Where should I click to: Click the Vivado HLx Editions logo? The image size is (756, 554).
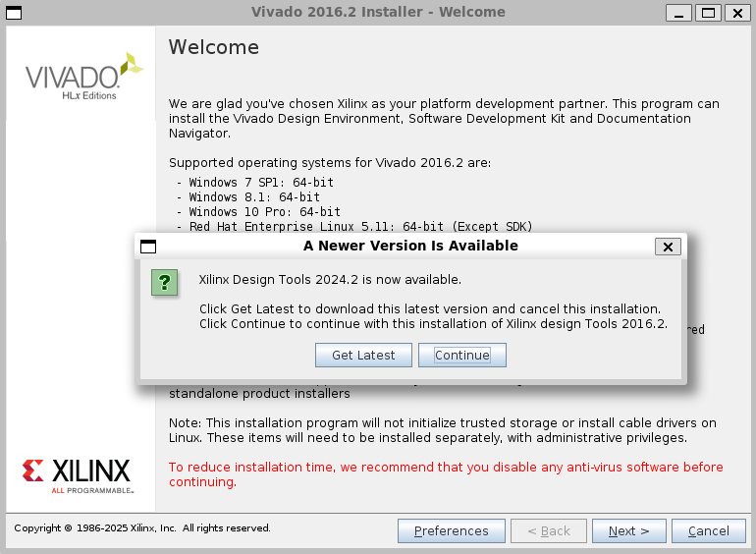point(82,77)
